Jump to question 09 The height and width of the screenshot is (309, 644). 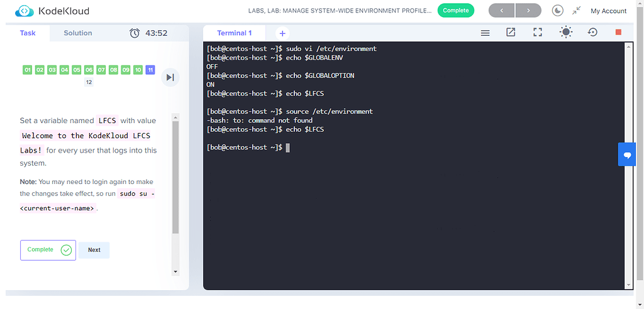coord(126,70)
